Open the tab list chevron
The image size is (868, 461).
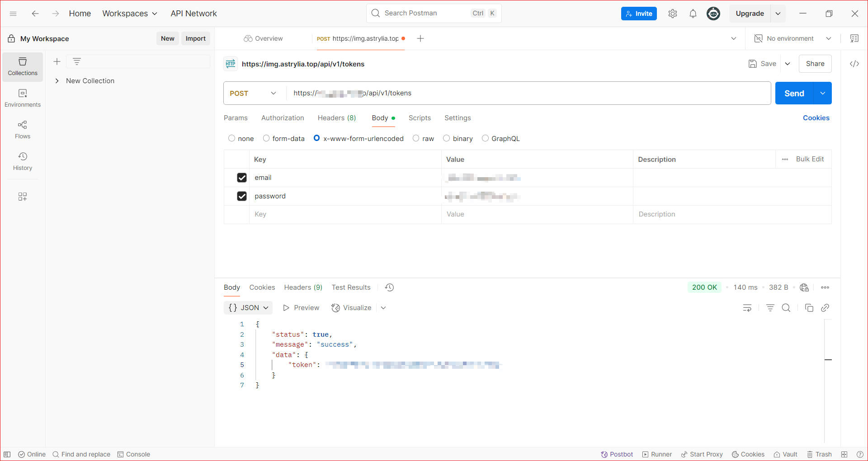tap(734, 38)
